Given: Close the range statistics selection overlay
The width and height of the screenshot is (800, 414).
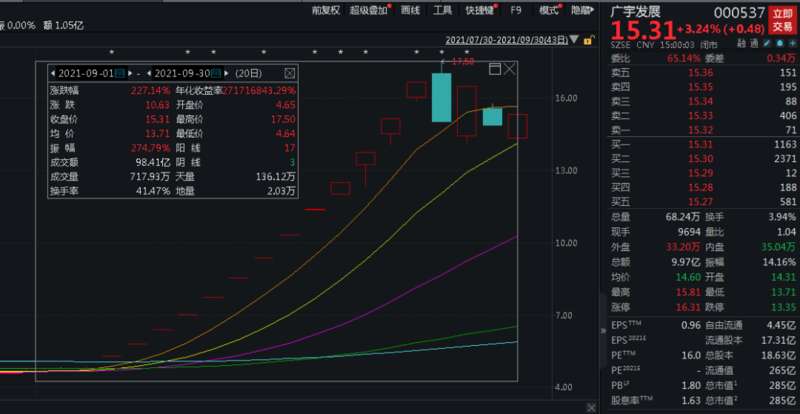Looking at the screenshot, I should click(510, 69).
